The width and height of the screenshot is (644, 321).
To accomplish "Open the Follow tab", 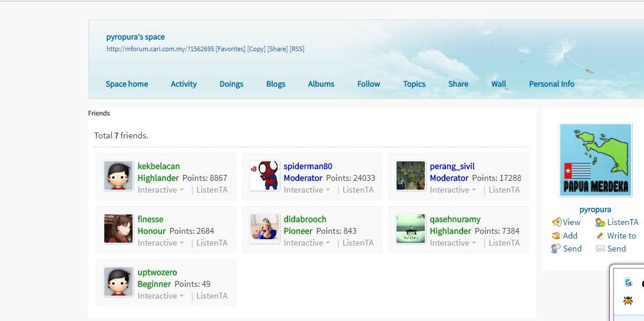I will coord(368,84).
